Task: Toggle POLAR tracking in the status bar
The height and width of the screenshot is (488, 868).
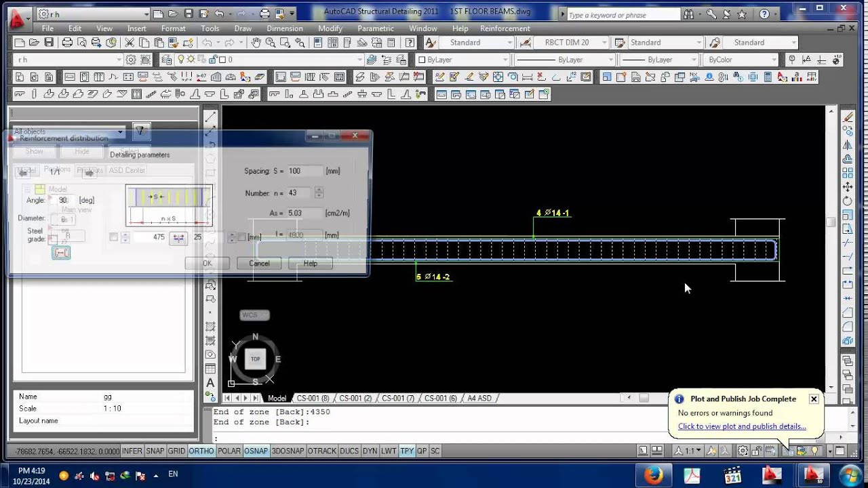Action: [229, 451]
